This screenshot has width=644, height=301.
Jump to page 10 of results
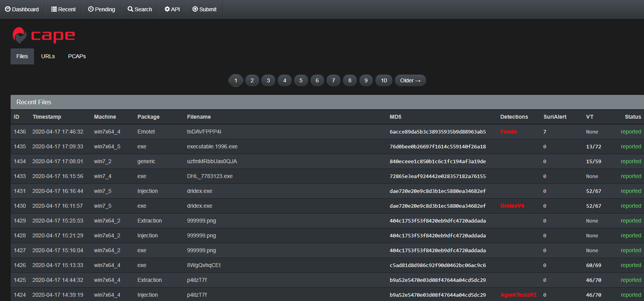[384, 80]
